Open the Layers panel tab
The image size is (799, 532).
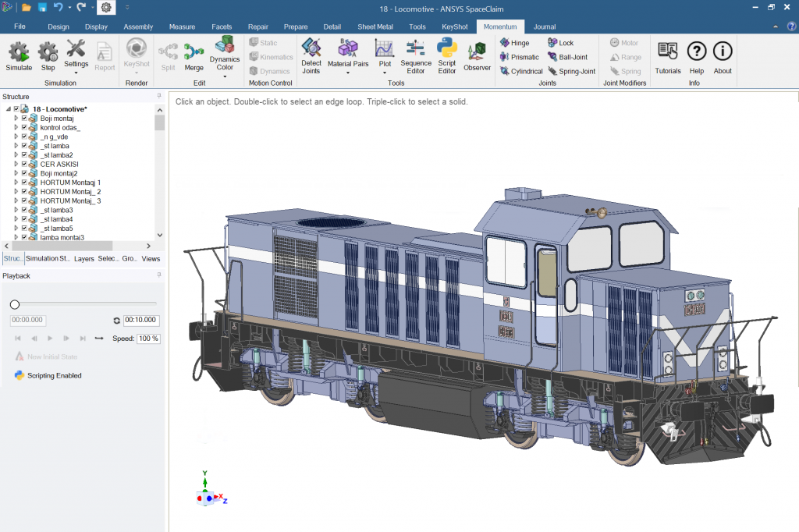click(84, 259)
